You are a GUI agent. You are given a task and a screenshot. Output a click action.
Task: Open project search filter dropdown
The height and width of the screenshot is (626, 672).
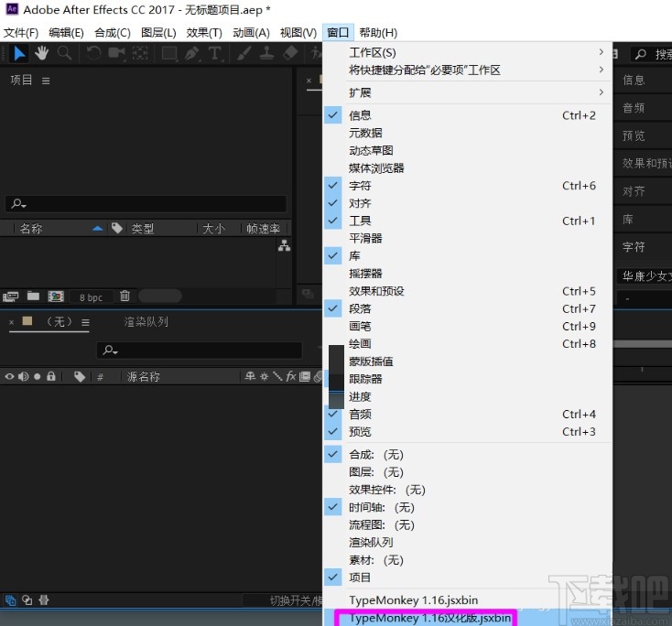coord(18,203)
